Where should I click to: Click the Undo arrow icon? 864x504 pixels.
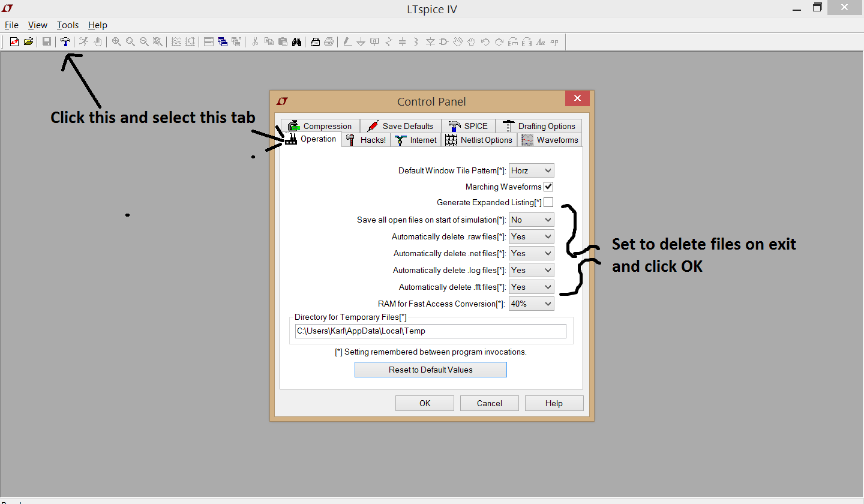point(485,41)
